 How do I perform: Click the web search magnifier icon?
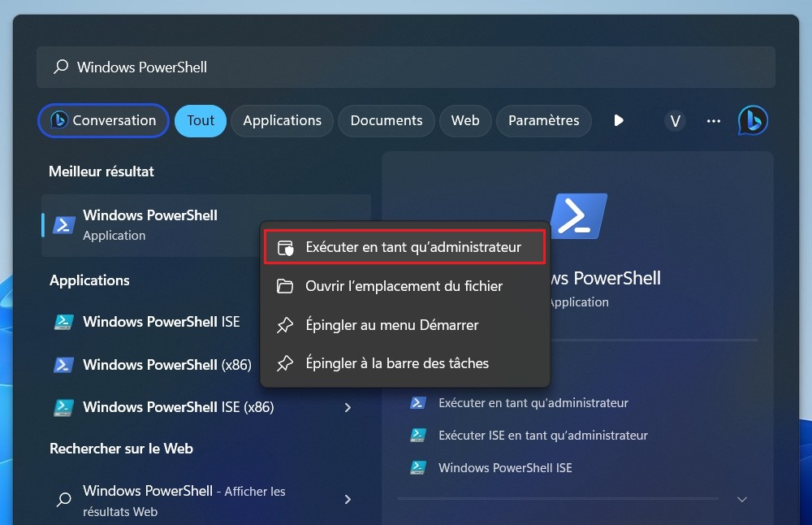pos(63,499)
